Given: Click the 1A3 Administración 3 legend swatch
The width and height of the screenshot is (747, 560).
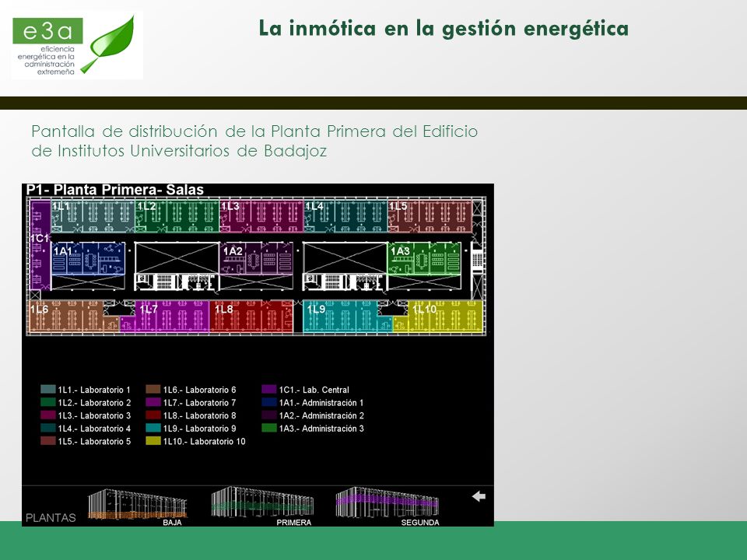Looking at the screenshot, I should pyautogui.click(x=269, y=428).
